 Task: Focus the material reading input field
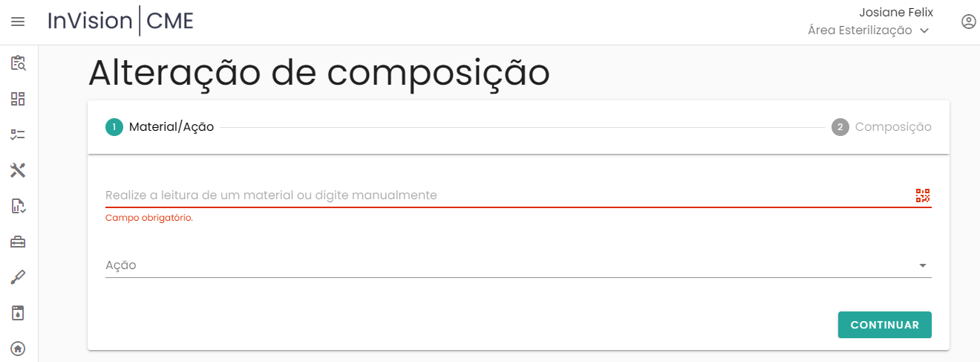click(505, 195)
